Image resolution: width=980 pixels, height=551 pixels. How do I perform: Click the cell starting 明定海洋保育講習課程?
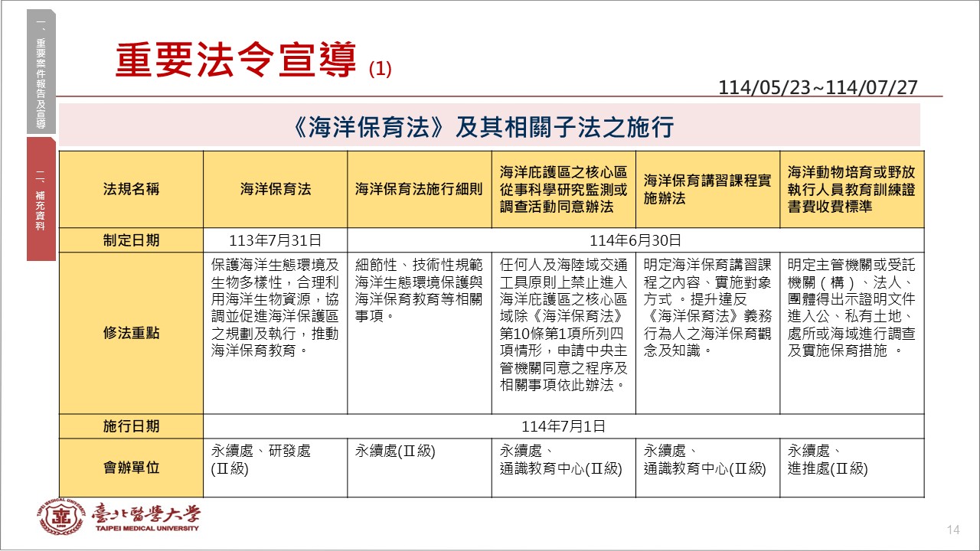[x=707, y=333]
